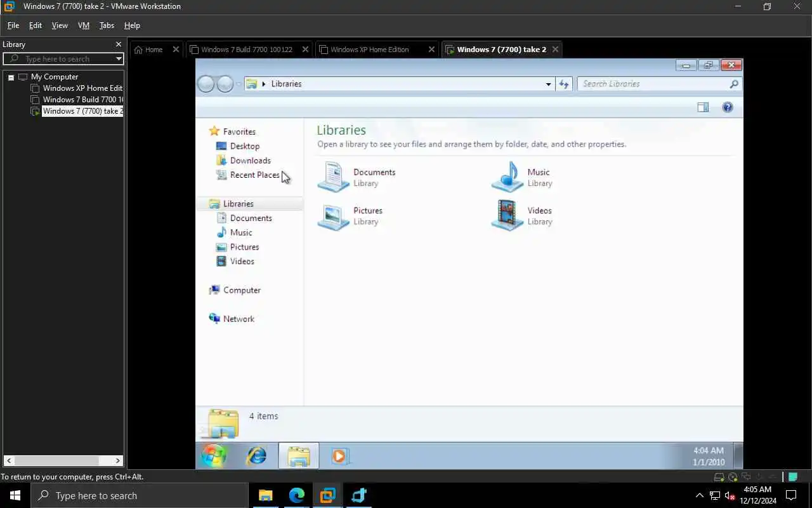Viewport: 812px width, 508px height.
Task: Click VMware message log icon in status bar
Action: coord(793,477)
